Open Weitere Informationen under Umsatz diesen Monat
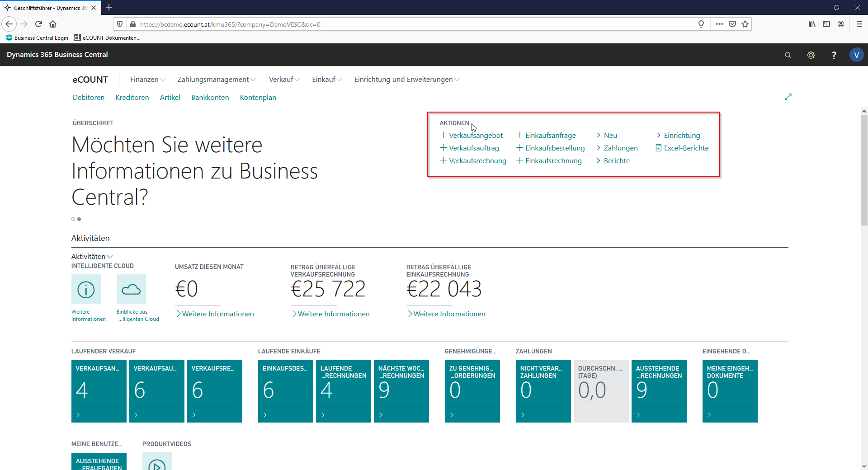 pyautogui.click(x=215, y=314)
